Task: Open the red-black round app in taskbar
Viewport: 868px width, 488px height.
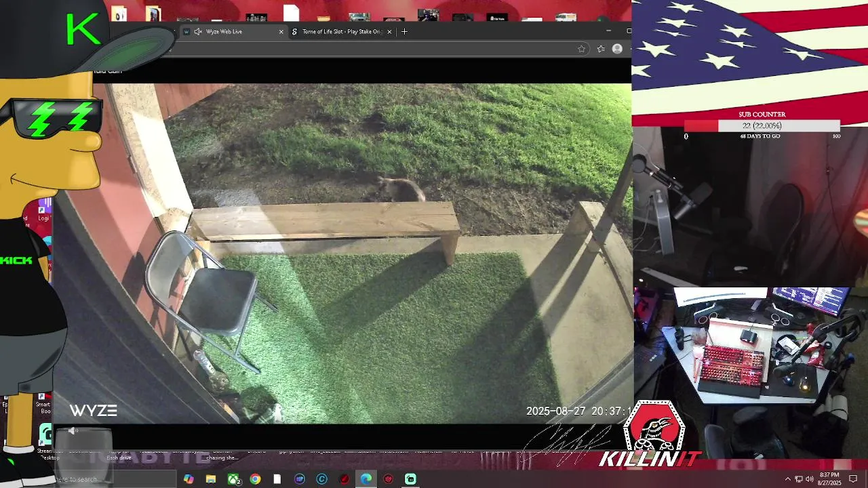Action: [x=344, y=479]
